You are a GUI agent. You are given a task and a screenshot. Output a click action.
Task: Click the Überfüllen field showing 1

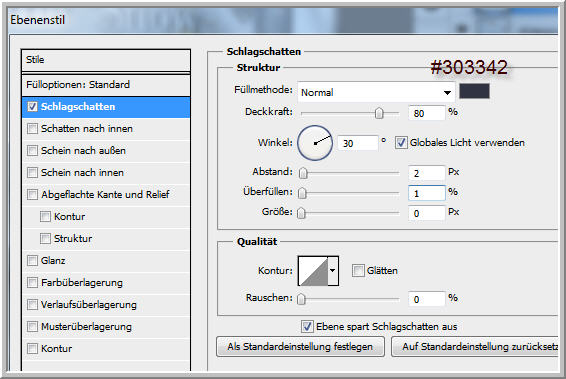click(427, 193)
